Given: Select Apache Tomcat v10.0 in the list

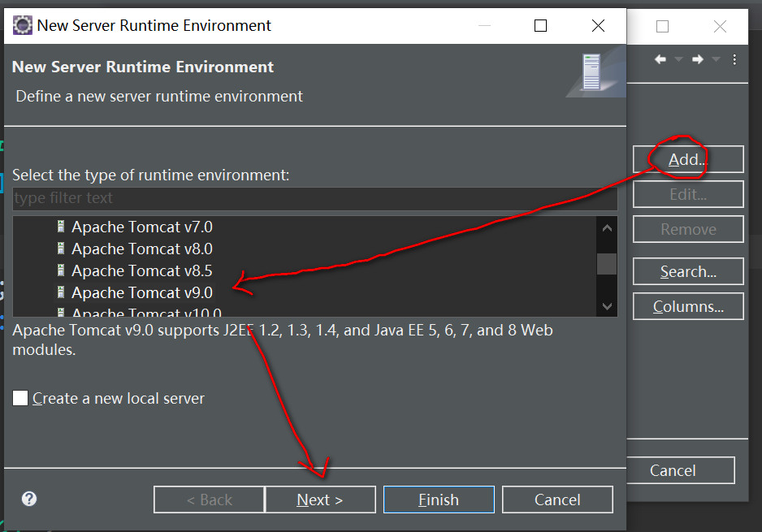Looking at the screenshot, I should point(146,312).
